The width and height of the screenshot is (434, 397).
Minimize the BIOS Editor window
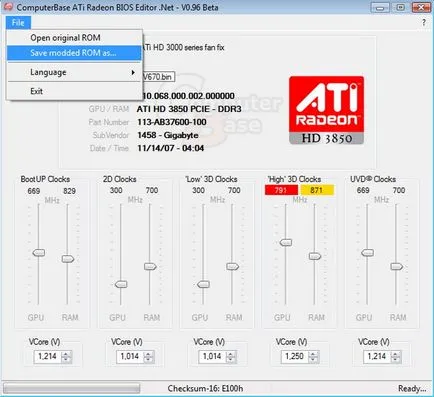380,7
